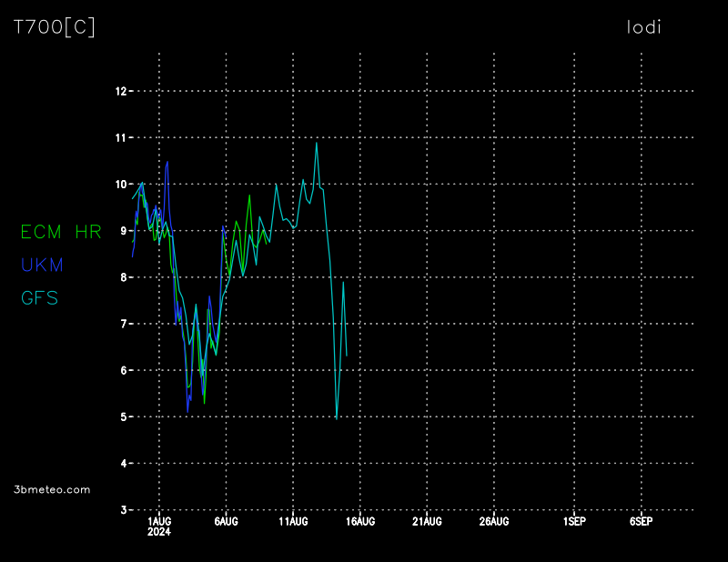This screenshot has width=728, height=562.
Task: Pick the 26AUG date on the axis
Action: (494, 521)
